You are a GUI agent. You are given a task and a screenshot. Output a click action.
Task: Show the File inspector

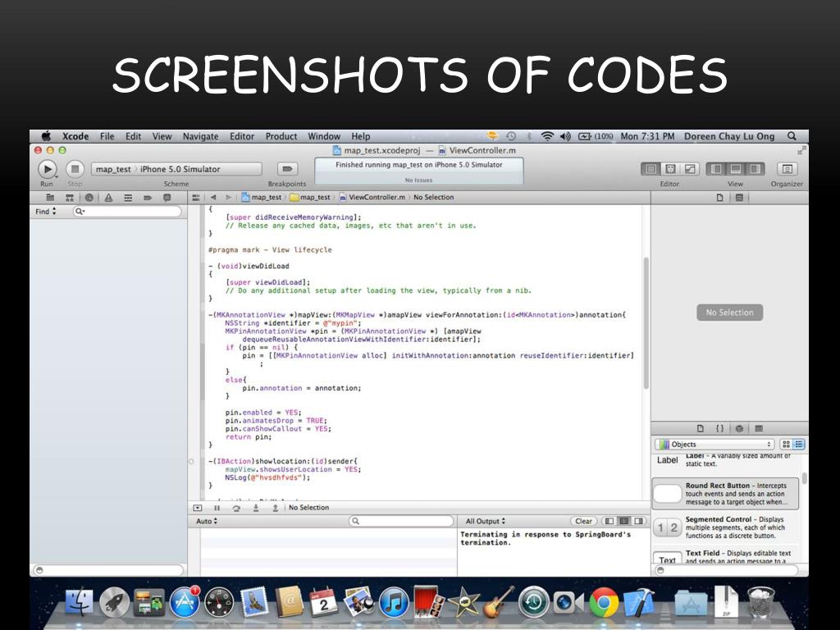pyautogui.click(x=720, y=198)
